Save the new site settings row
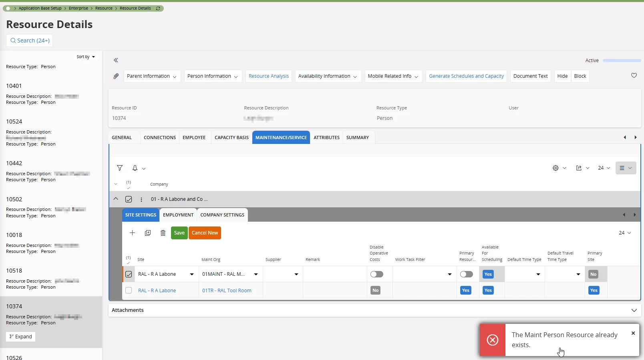The width and height of the screenshot is (644, 360). pos(179,233)
